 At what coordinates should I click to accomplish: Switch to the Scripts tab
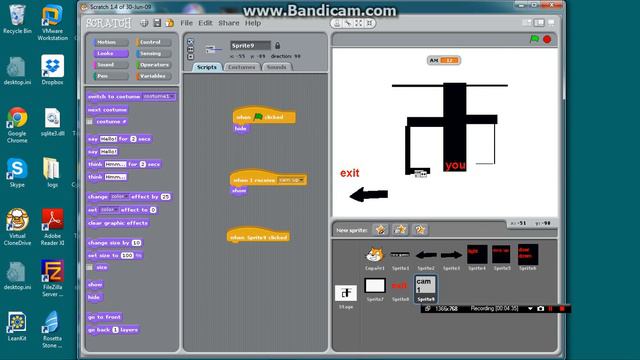(207, 67)
